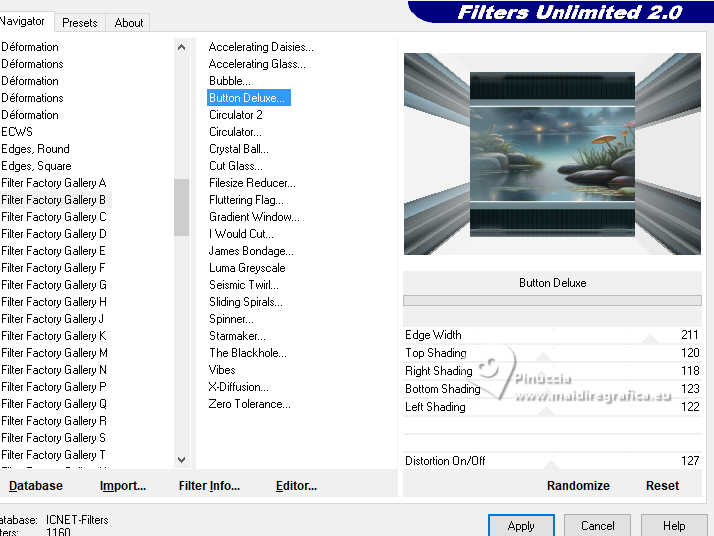Choose the I Would Cut... filter

coord(241,234)
